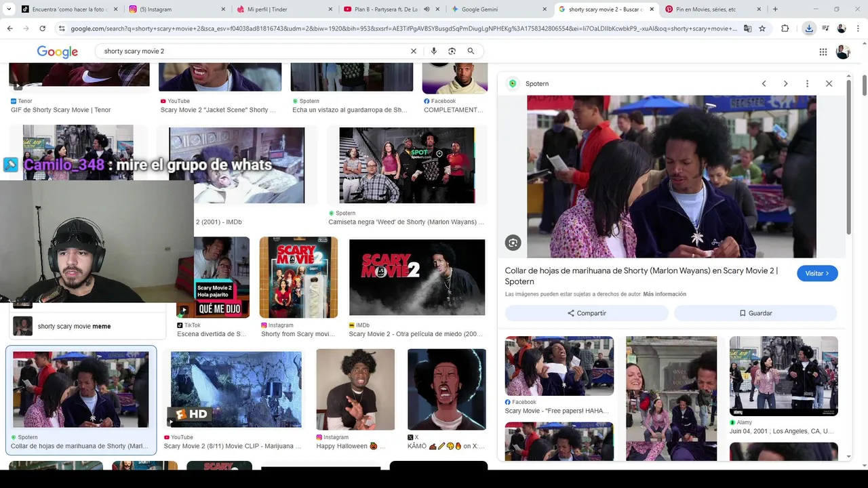This screenshot has width=868, height=488.
Task: Click the URL address bar
Action: (403, 28)
